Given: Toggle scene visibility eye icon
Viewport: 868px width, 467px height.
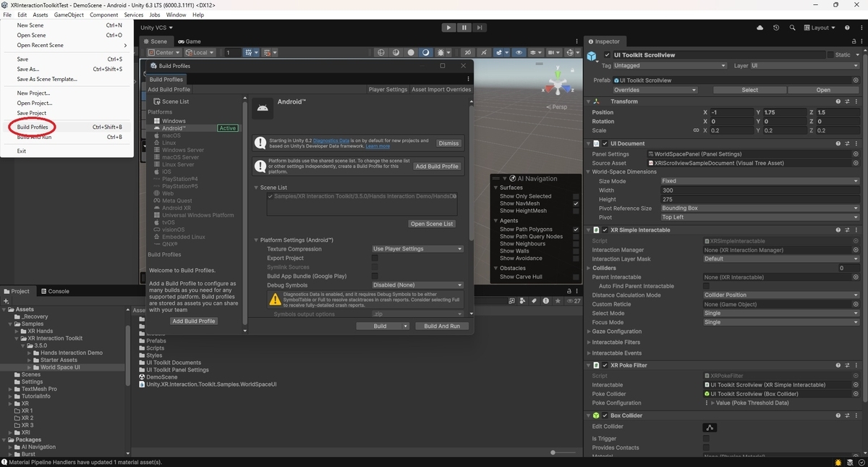Looking at the screenshot, I should [518, 52].
